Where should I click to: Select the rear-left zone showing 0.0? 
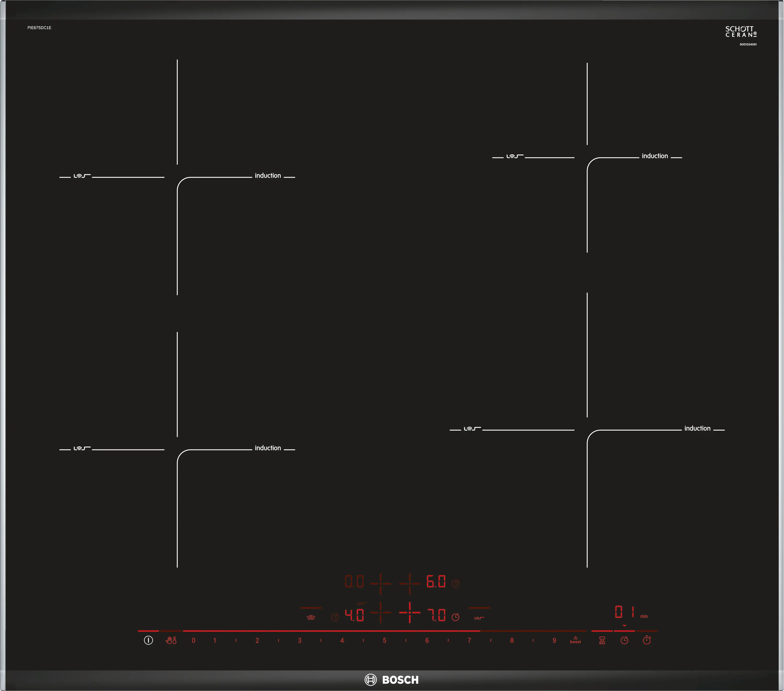pos(354,582)
